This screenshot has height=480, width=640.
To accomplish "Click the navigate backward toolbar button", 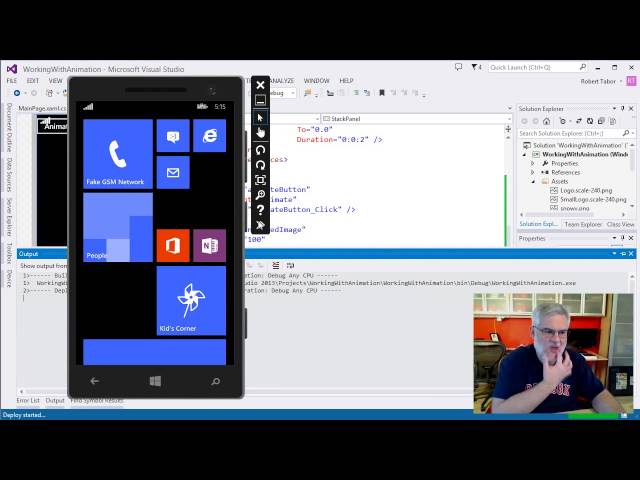I will coord(17,93).
